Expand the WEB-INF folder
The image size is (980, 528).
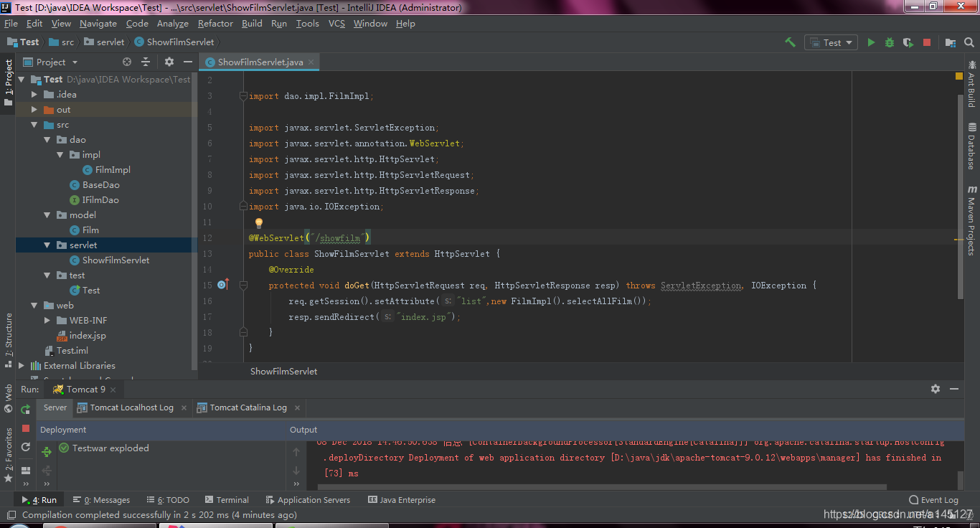(47, 320)
